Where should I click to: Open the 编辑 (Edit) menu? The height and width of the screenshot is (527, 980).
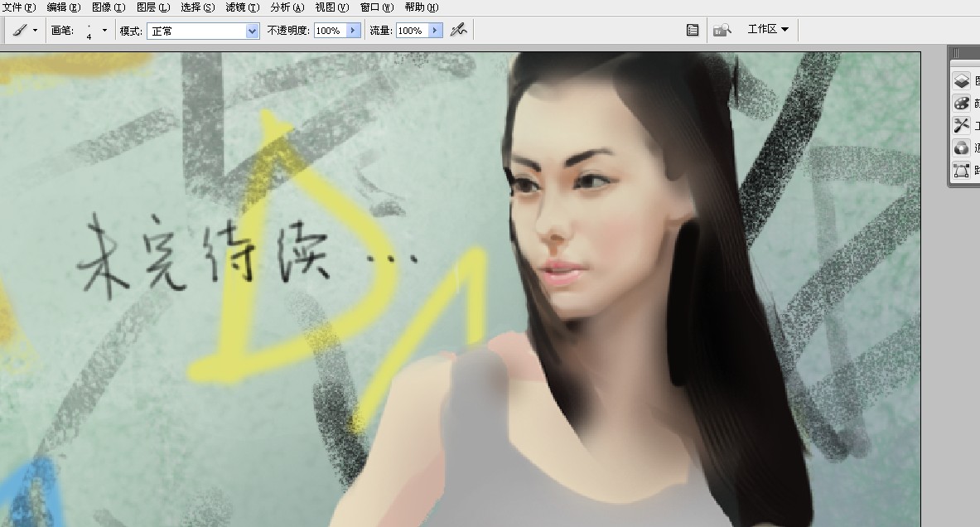[64, 7]
